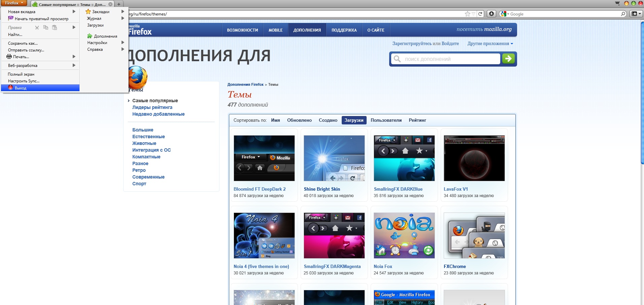Open Лидеры рейтинга sidebar link
The width and height of the screenshot is (644, 305).
tap(152, 107)
